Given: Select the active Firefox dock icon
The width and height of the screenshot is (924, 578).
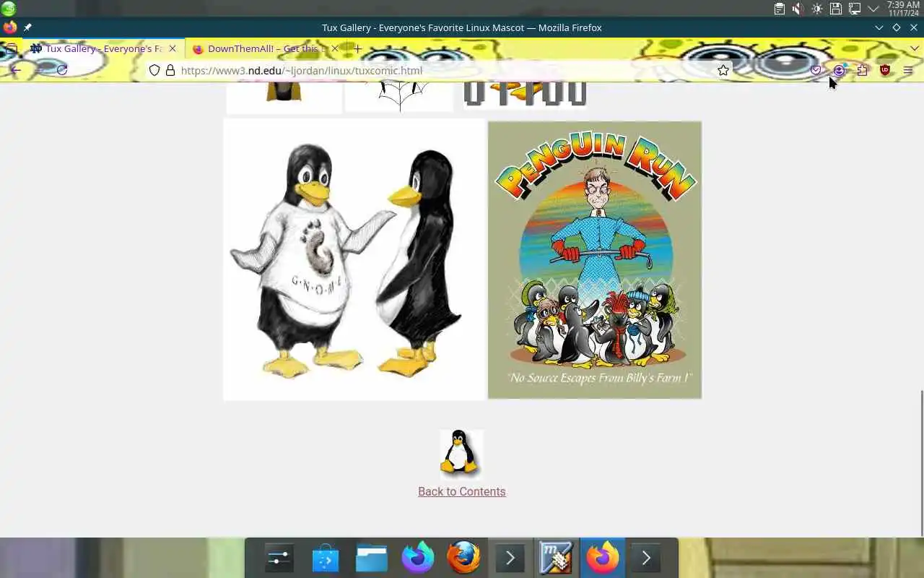Looking at the screenshot, I should click(x=602, y=558).
